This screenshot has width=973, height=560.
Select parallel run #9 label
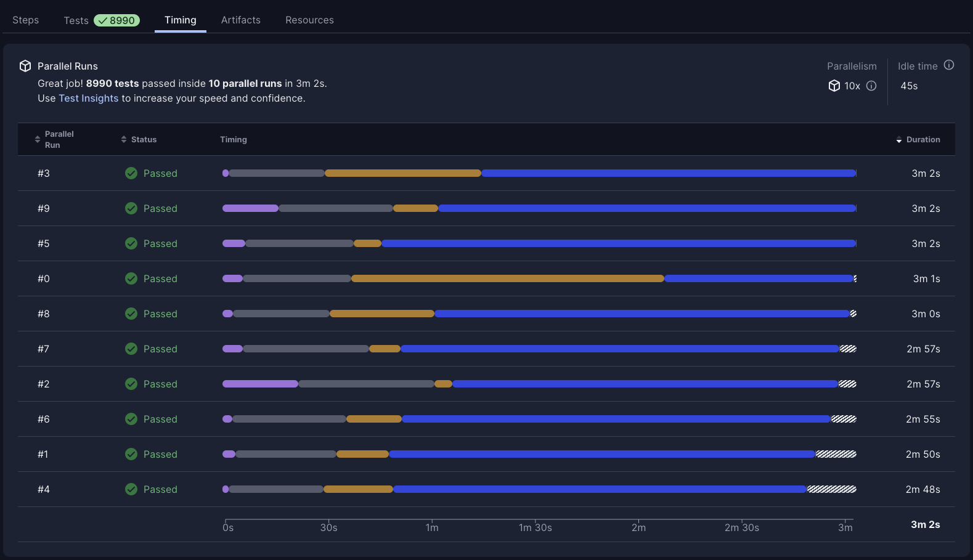click(44, 208)
